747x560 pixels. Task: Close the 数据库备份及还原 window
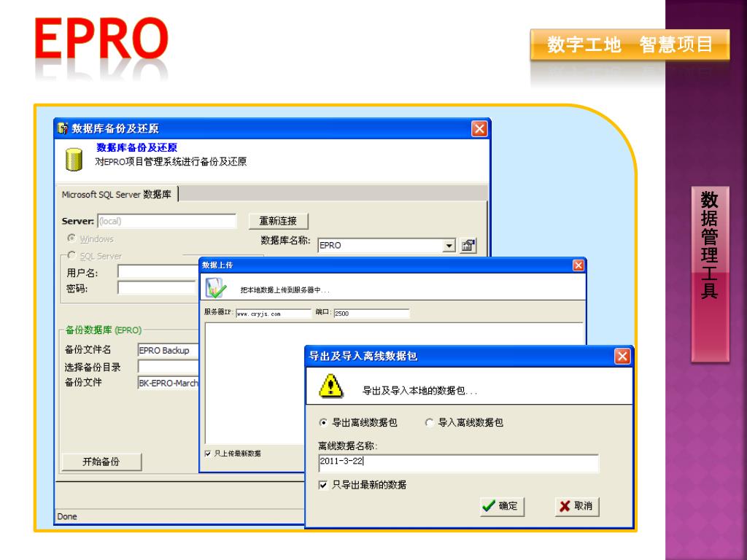coord(479,128)
